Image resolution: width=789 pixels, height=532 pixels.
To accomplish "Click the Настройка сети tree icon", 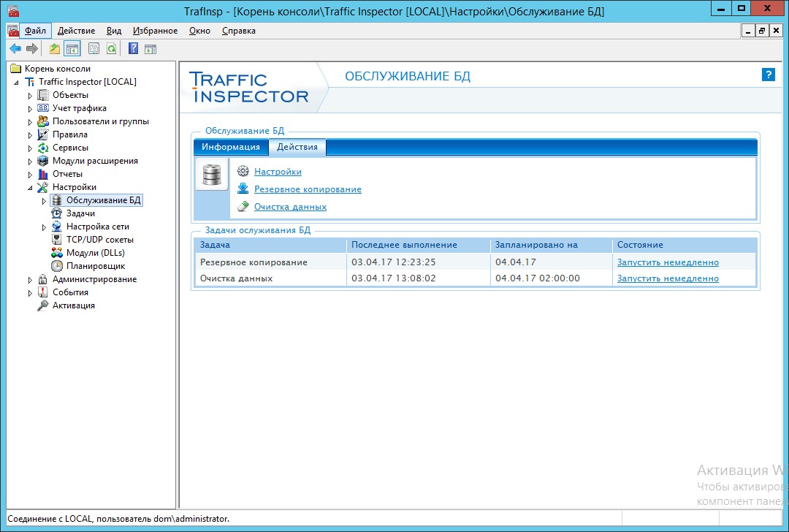I will [57, 227].
